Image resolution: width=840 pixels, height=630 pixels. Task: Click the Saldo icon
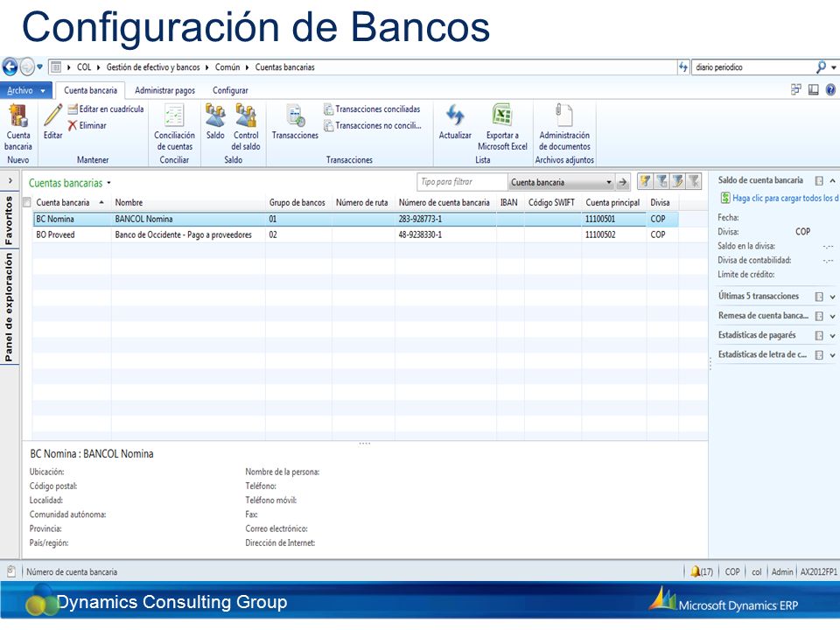215,115
